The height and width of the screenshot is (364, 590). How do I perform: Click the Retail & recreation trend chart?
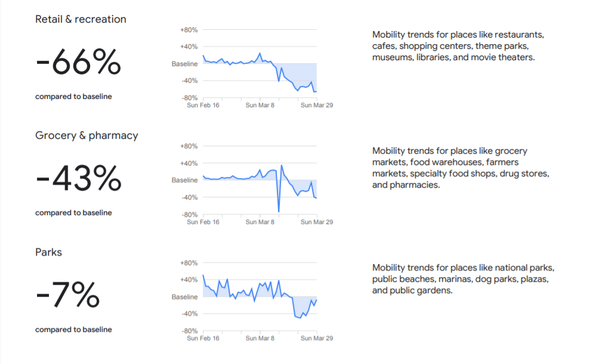point(260,64)
